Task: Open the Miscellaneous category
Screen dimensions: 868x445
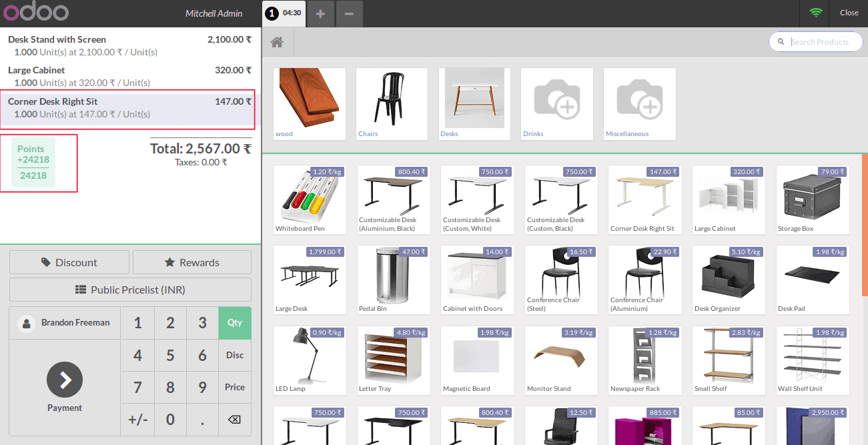Action: coord(640,104)
